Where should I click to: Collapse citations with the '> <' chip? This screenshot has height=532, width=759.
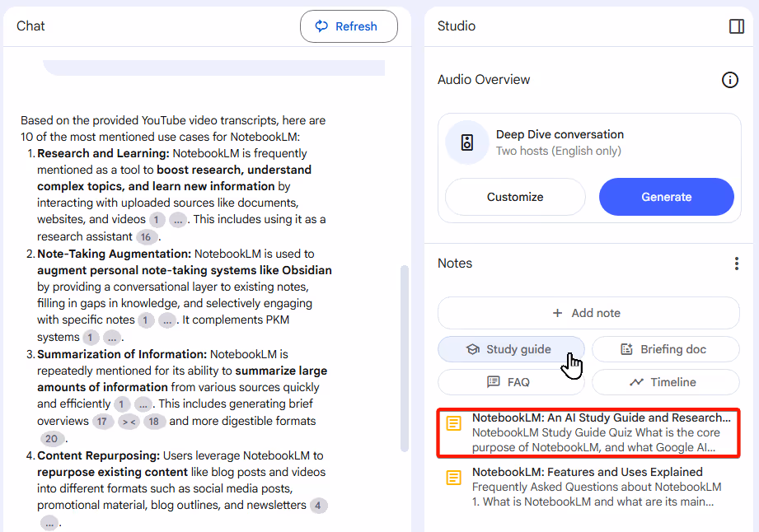click(129, 422)
